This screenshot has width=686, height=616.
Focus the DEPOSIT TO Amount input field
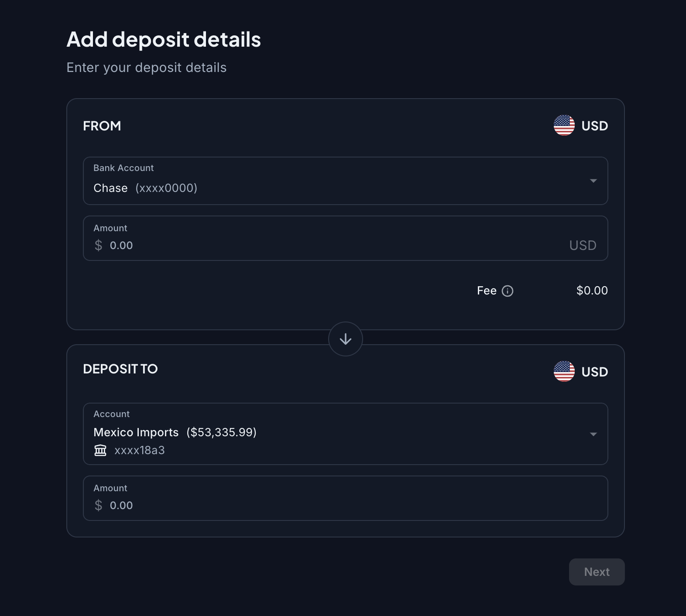(x=305, y=506)
